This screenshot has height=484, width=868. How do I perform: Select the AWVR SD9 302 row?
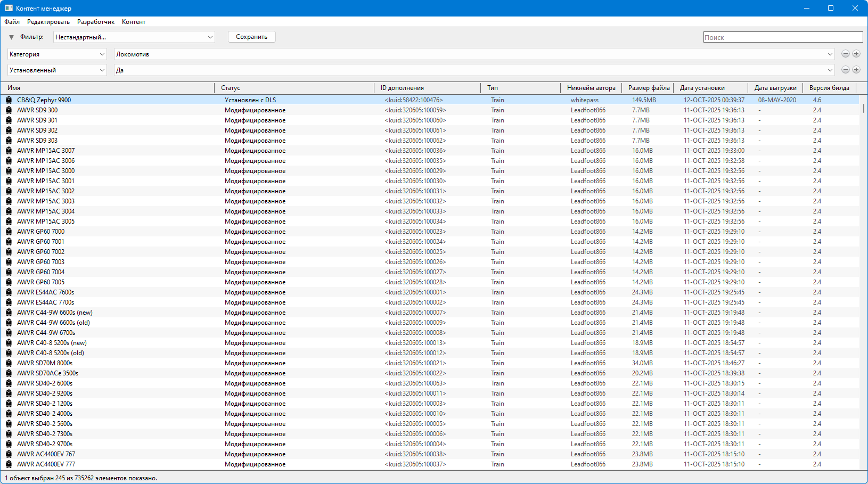coord(429,130)
